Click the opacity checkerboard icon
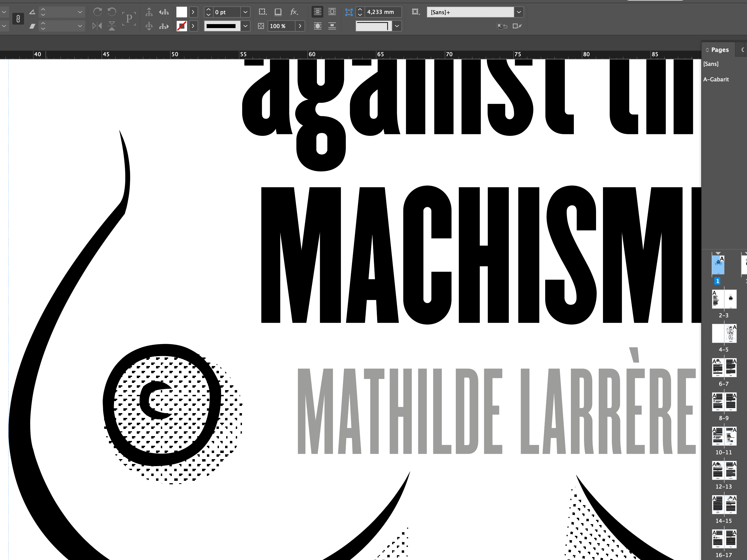This screenshot has height=560, width=747. coord(261,26)
